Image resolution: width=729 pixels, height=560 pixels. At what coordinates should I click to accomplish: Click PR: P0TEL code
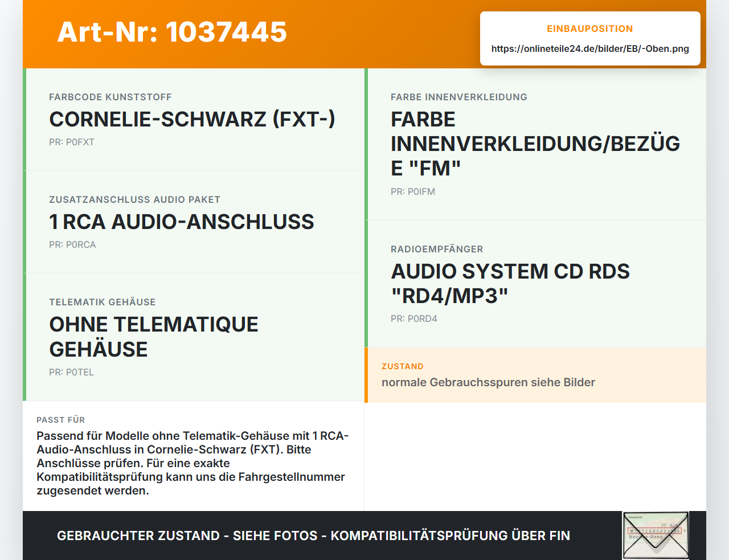pos(71,372)
